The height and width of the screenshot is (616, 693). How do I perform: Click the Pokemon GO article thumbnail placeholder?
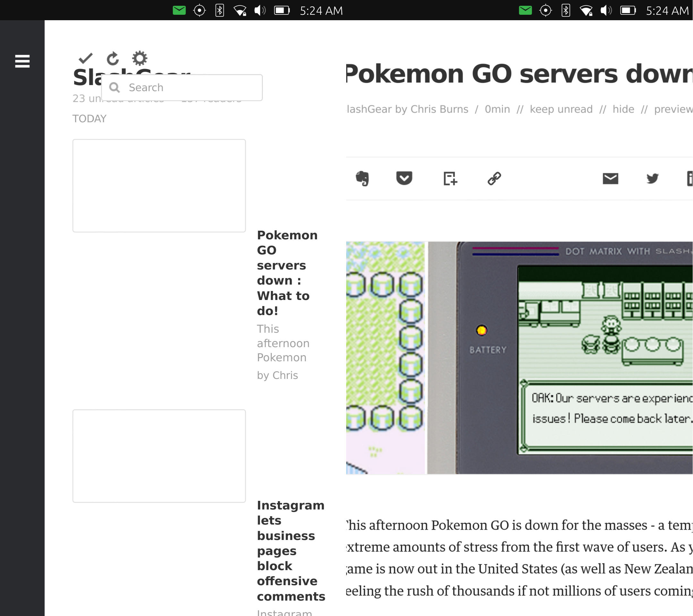[x=159, y=185]
